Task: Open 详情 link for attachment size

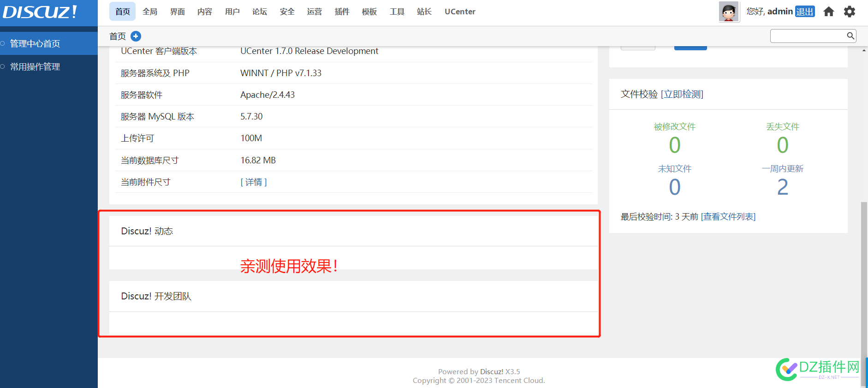Action: (254, 182)
